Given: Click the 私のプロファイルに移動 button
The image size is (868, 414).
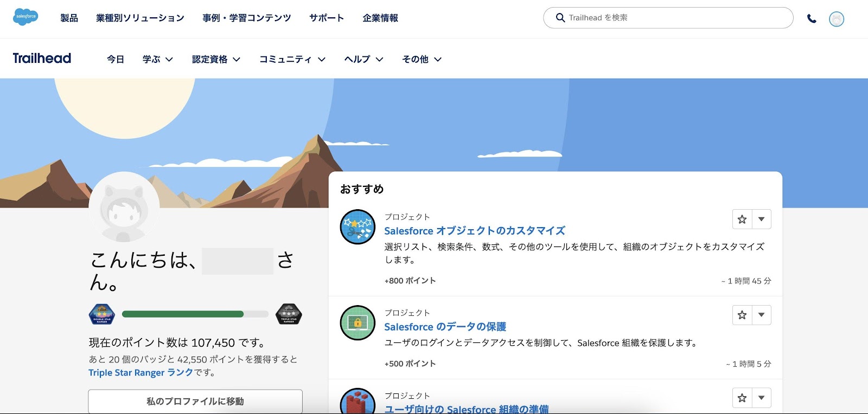Looking at the screenshot, I should 195,402.
